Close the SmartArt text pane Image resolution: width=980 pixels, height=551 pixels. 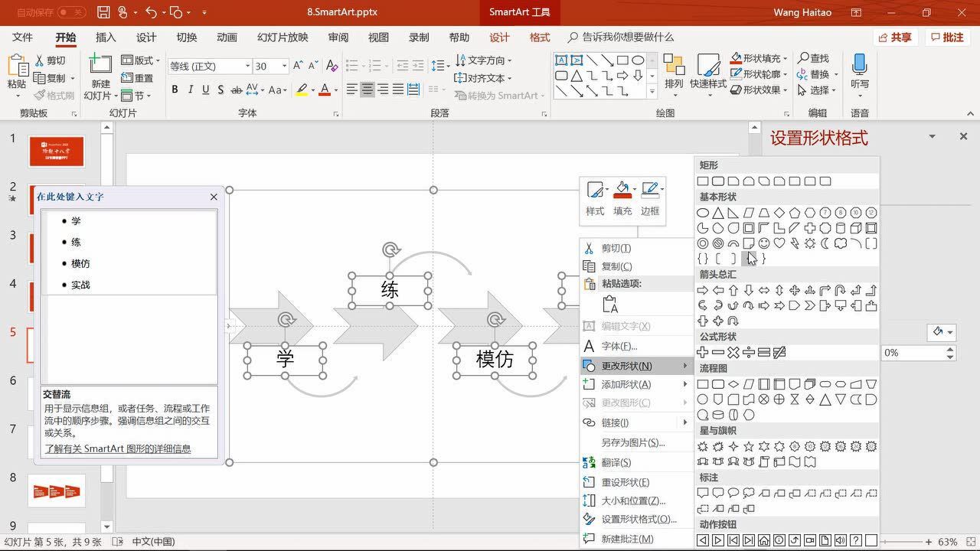[214, 197]
